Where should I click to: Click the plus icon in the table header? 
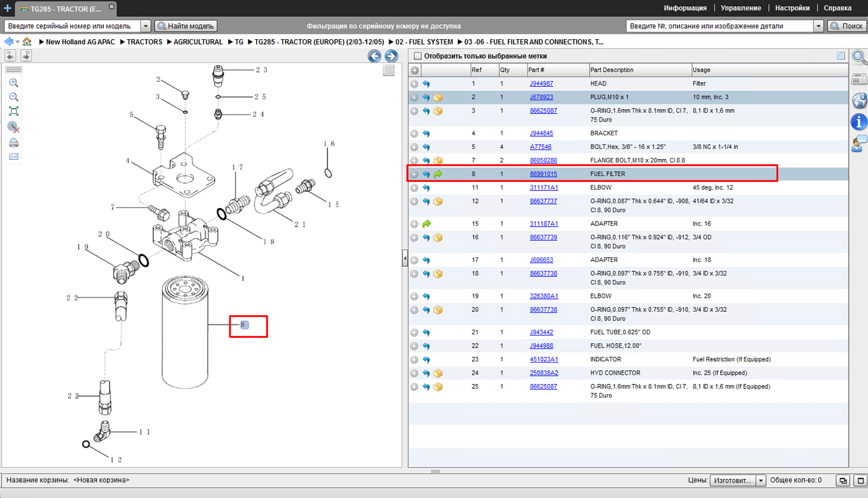click(414, 70)
